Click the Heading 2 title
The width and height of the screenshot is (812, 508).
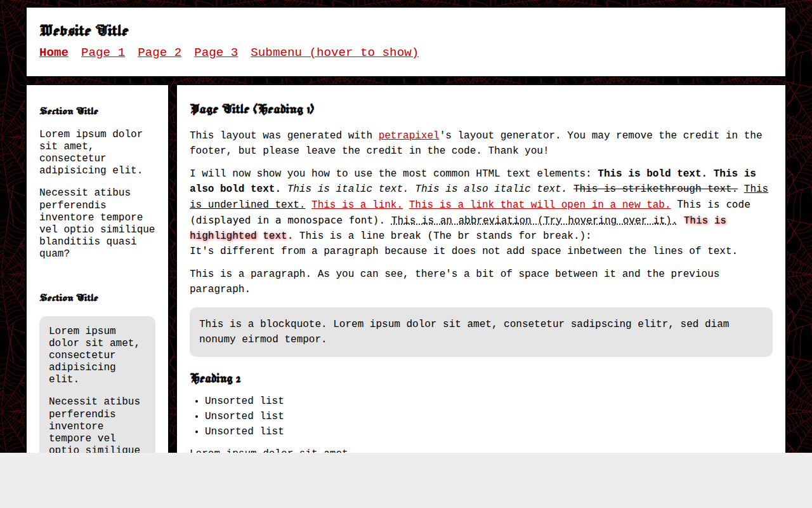[x=215, y=378]
